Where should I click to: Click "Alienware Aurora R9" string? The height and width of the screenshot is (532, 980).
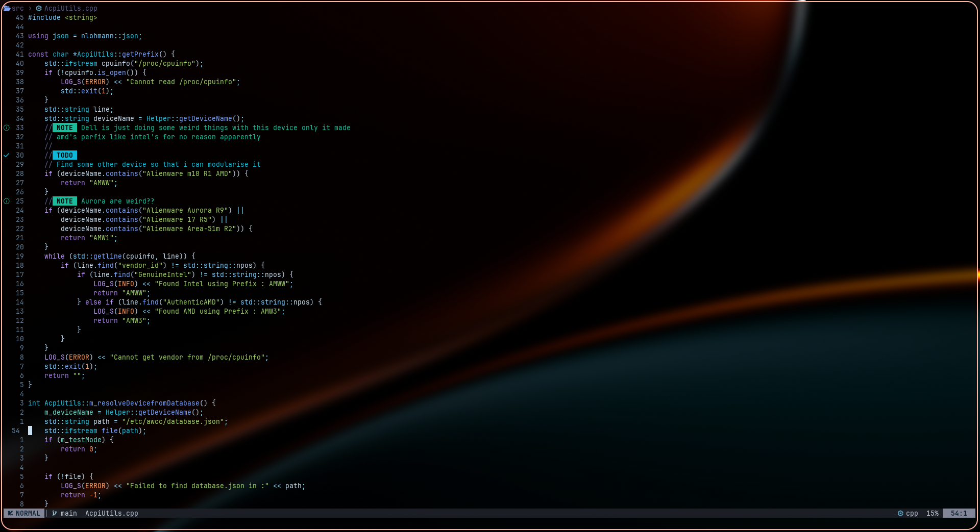(x=185, y=211)
